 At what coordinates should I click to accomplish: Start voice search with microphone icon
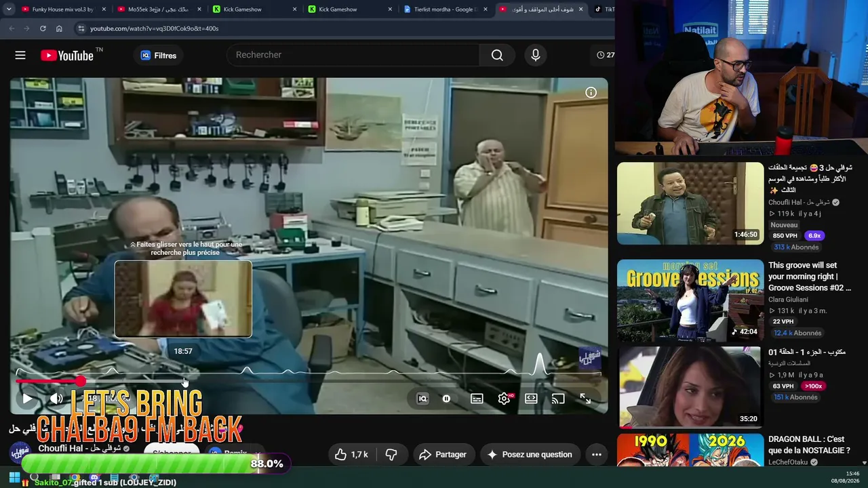tap(536, 55)
